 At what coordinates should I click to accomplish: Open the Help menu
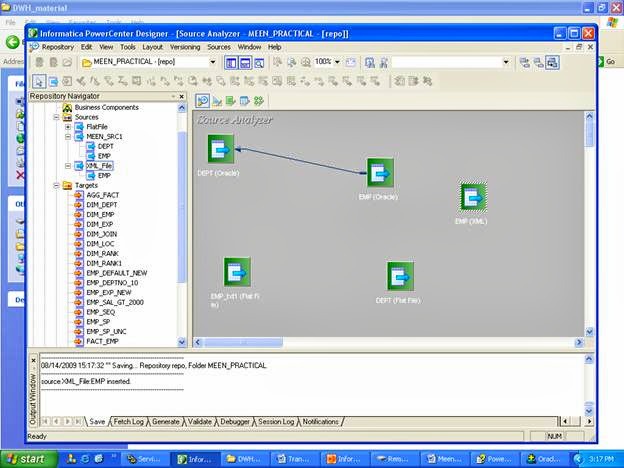click(x=275, y=47)
